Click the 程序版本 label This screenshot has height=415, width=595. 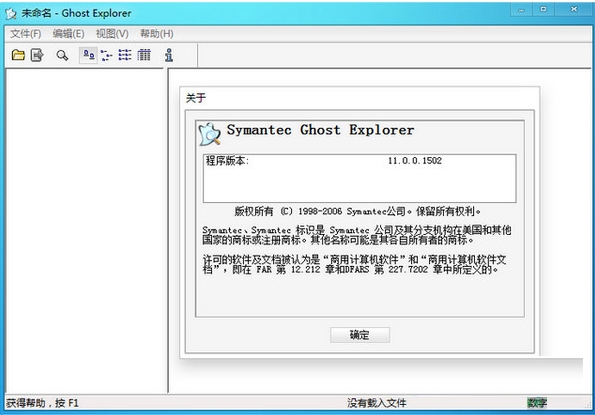click(227, 161)
